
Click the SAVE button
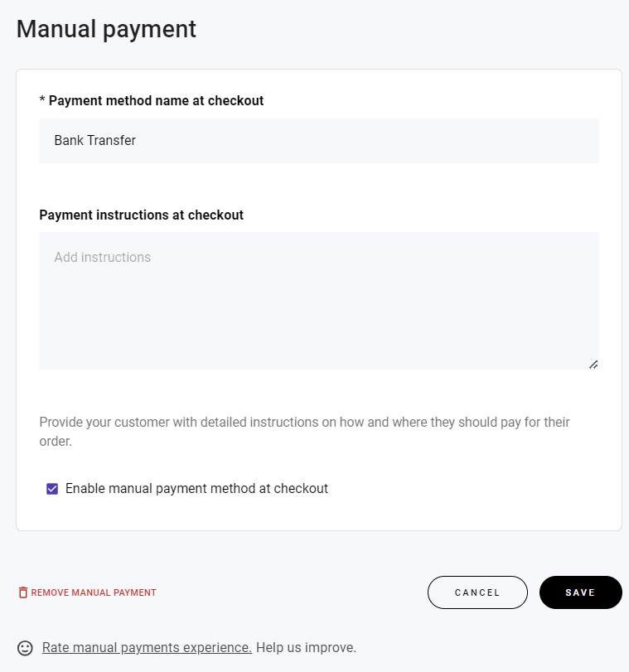[580, 592]
